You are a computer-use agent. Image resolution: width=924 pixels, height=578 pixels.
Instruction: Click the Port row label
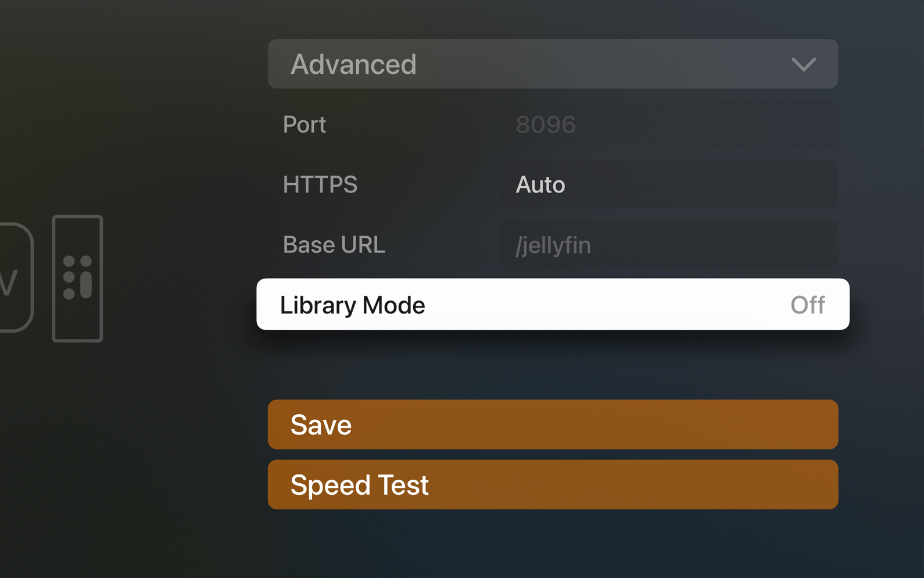305,124
